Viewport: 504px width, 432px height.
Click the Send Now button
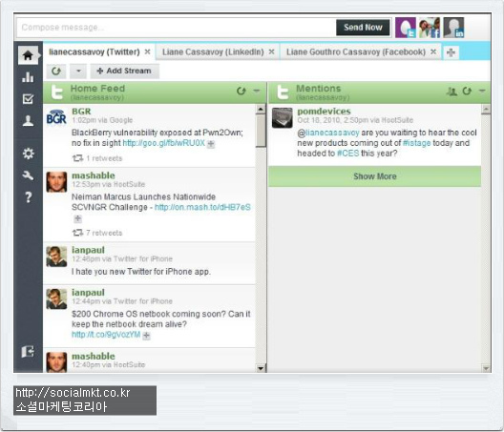[x=363, y=28]
